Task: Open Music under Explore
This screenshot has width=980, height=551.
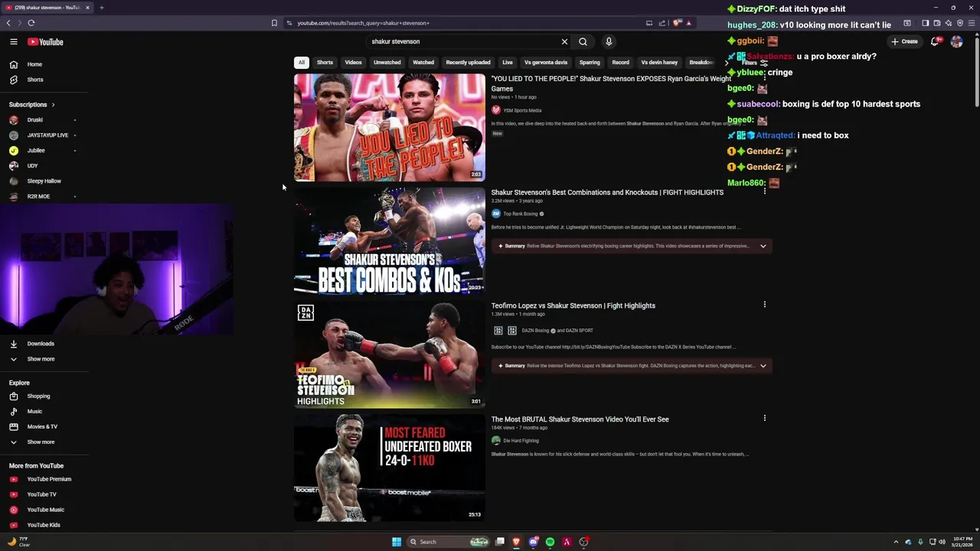Action: [x=27, y=412]
